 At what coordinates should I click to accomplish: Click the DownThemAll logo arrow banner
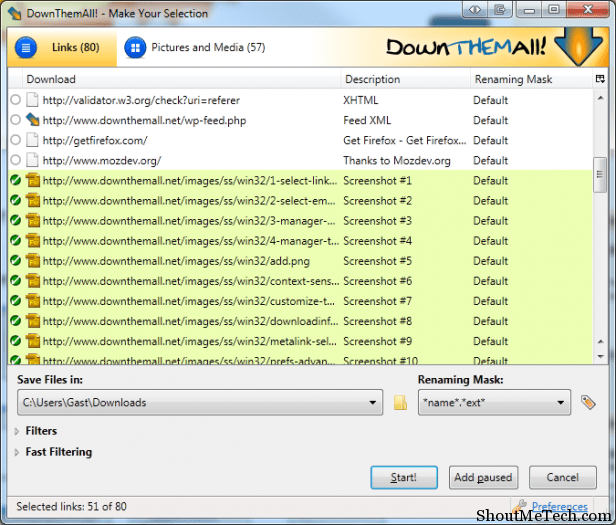point(579,46)
